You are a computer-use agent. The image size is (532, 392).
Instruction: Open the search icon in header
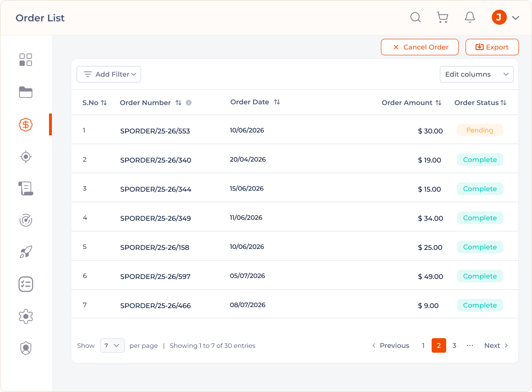[x=415, y=17]
